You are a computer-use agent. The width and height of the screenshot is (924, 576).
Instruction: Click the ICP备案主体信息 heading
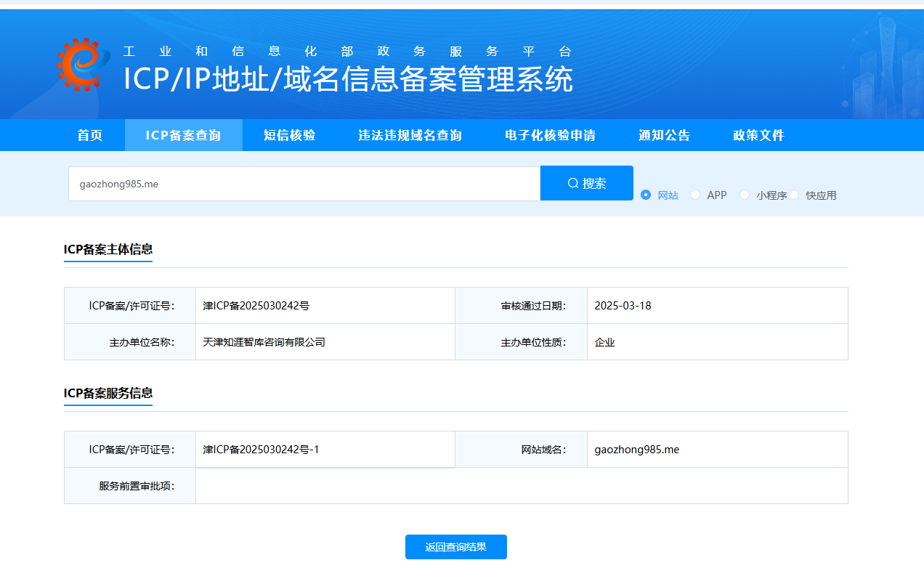[x=108, y=249]
